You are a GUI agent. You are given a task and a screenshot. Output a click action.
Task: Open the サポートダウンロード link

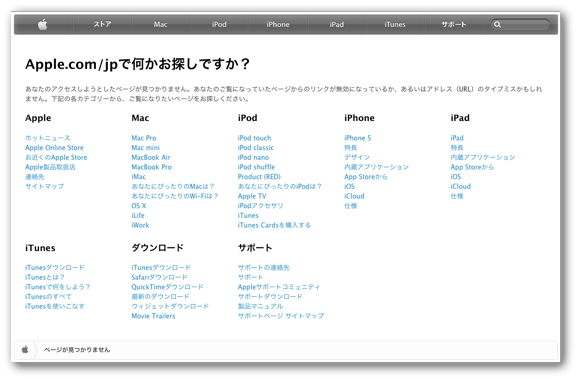tap(270, 296)
